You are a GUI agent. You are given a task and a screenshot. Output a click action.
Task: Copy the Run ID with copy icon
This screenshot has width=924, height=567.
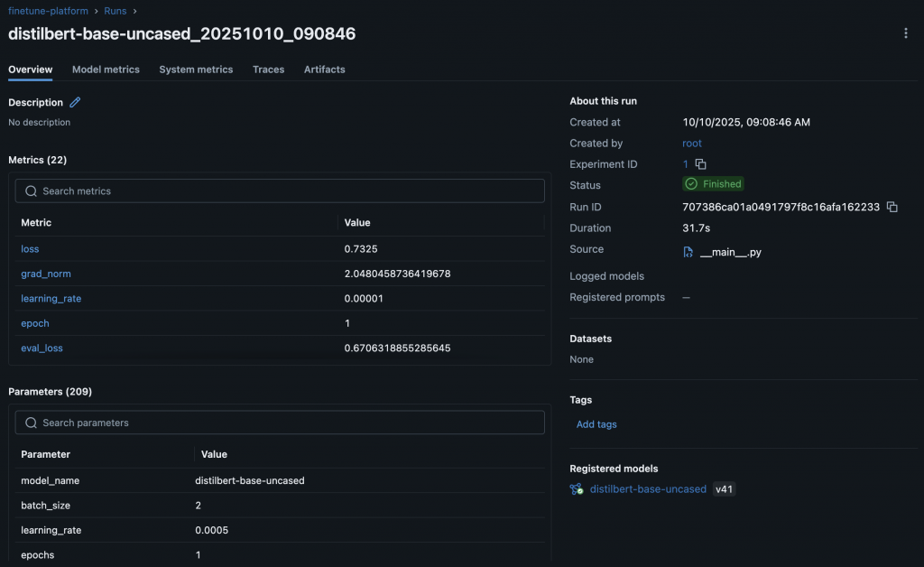click(x=892, y=207)
